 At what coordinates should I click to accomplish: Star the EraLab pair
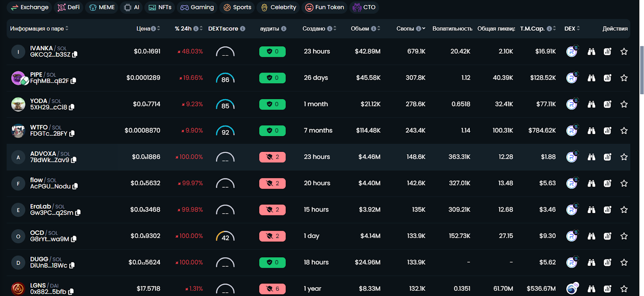(624, 210)
